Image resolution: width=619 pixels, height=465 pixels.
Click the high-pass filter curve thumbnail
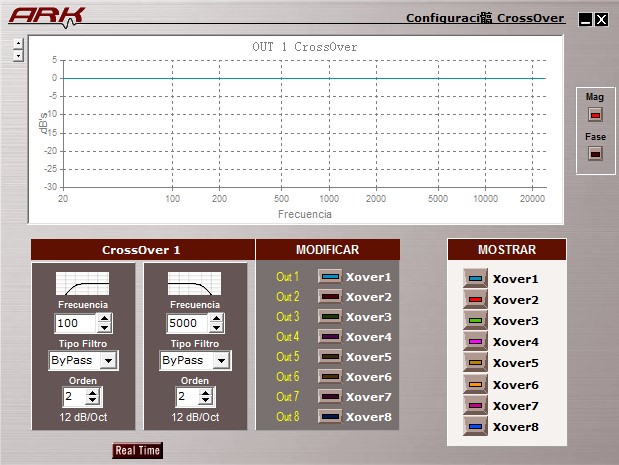83,283
